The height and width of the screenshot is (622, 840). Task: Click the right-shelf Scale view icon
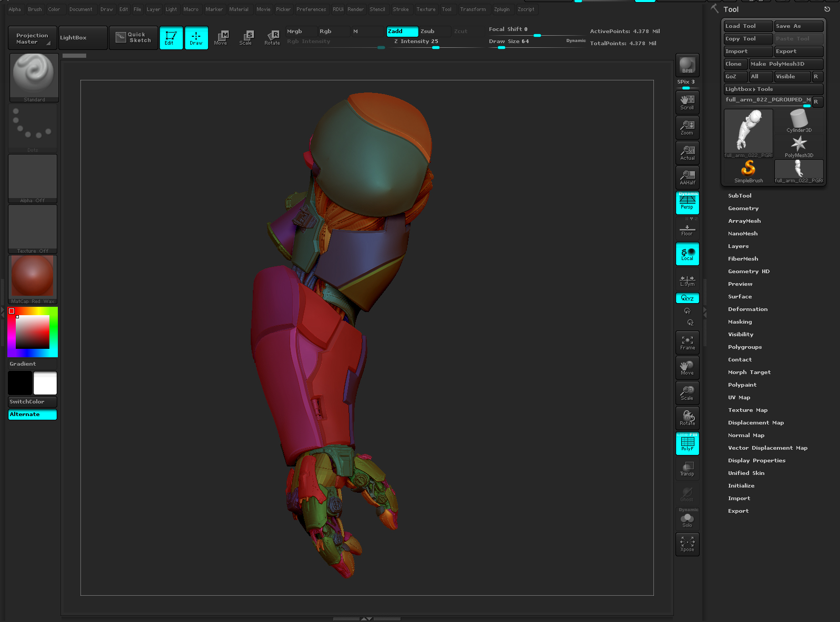pyautogui.click(x=687, y=393)
